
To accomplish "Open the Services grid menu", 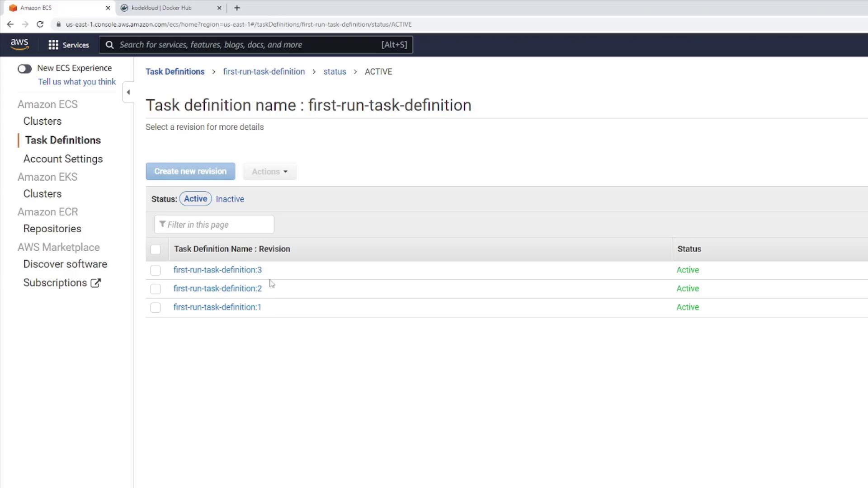I will (53, 45).
